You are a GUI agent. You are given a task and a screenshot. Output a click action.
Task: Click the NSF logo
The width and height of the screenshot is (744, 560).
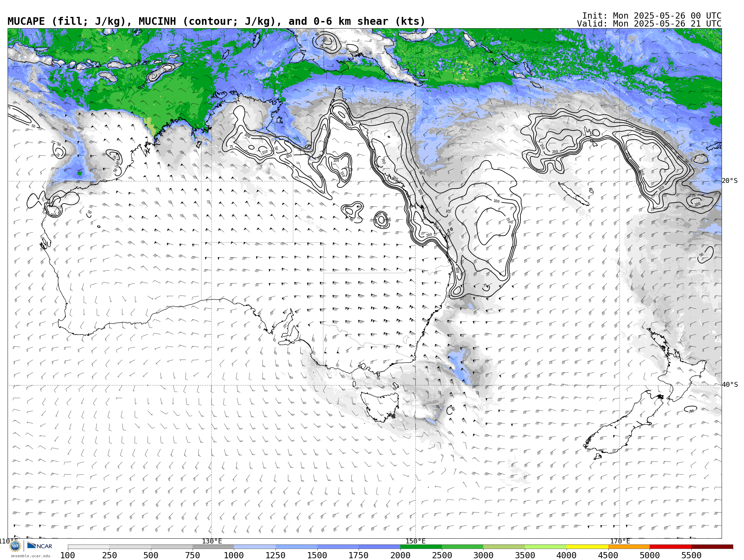15,546
